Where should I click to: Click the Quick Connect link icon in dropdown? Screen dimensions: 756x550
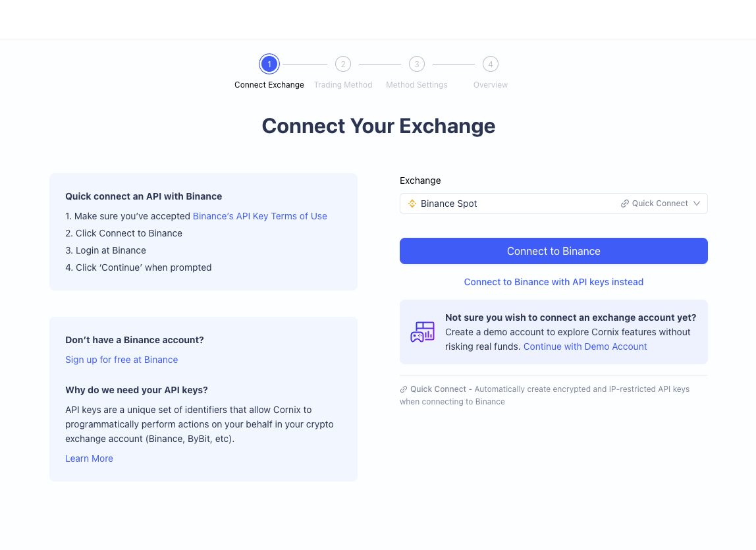(x=625, y=204)
